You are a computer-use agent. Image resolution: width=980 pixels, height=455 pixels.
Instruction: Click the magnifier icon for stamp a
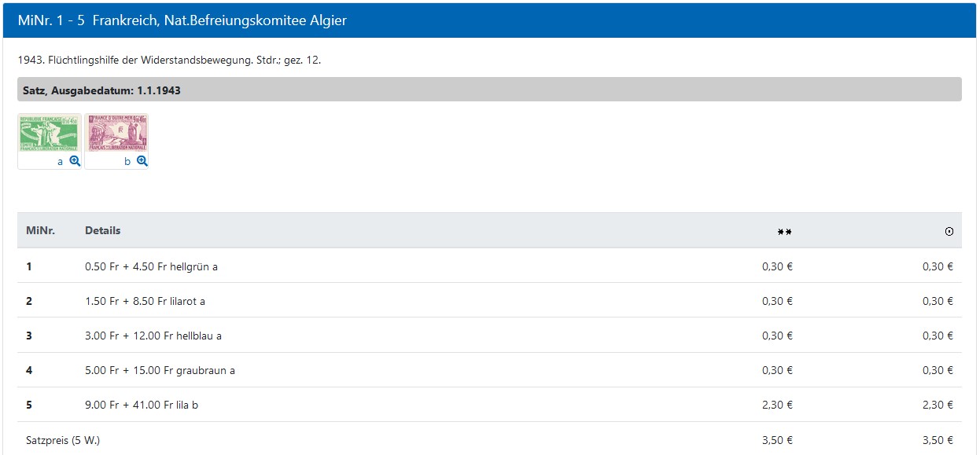[75, 161]
